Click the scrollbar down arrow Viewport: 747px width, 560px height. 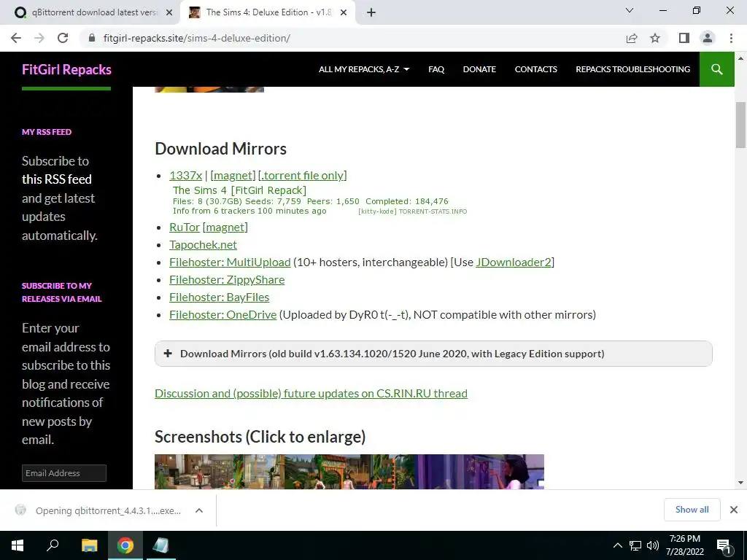pyautogui.click(x=740, y=483)
